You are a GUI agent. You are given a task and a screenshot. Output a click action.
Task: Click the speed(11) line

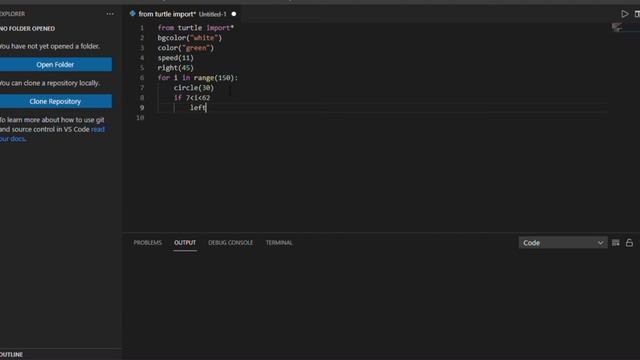176,58
